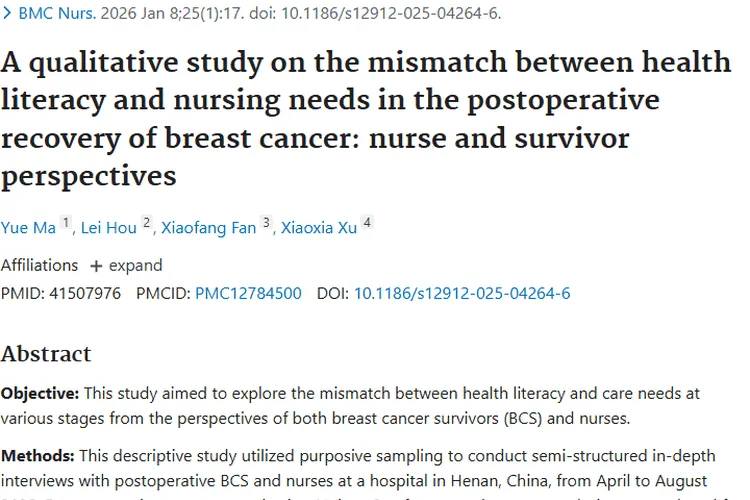Click the bold Objective label
Viewport: 750px width, 500px height.
point(39,395)
